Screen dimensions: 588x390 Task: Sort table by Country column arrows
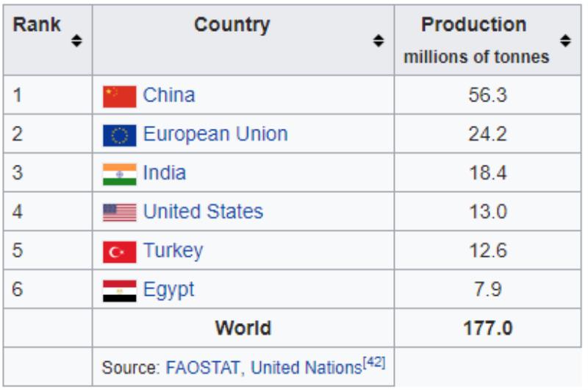pos(379,40)
